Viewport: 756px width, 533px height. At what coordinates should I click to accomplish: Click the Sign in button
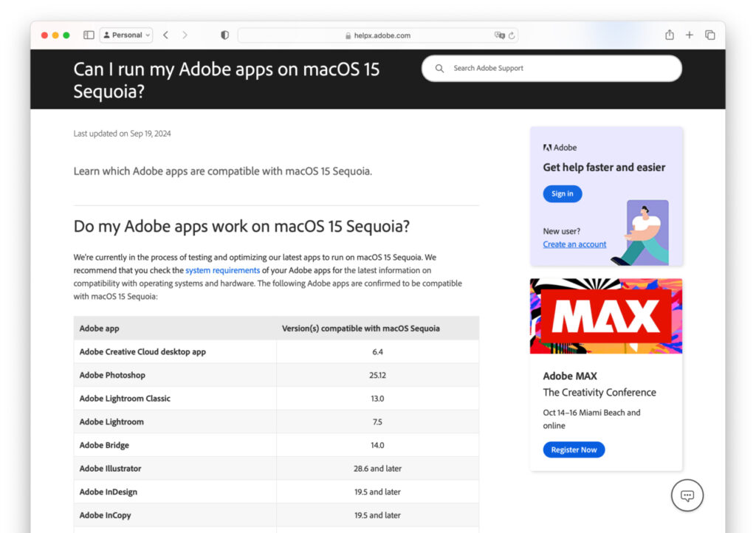click(562, 193)
